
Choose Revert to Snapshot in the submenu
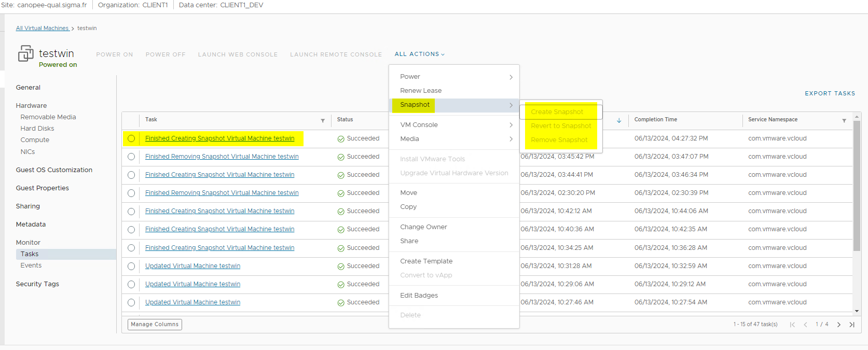point(561,126)
